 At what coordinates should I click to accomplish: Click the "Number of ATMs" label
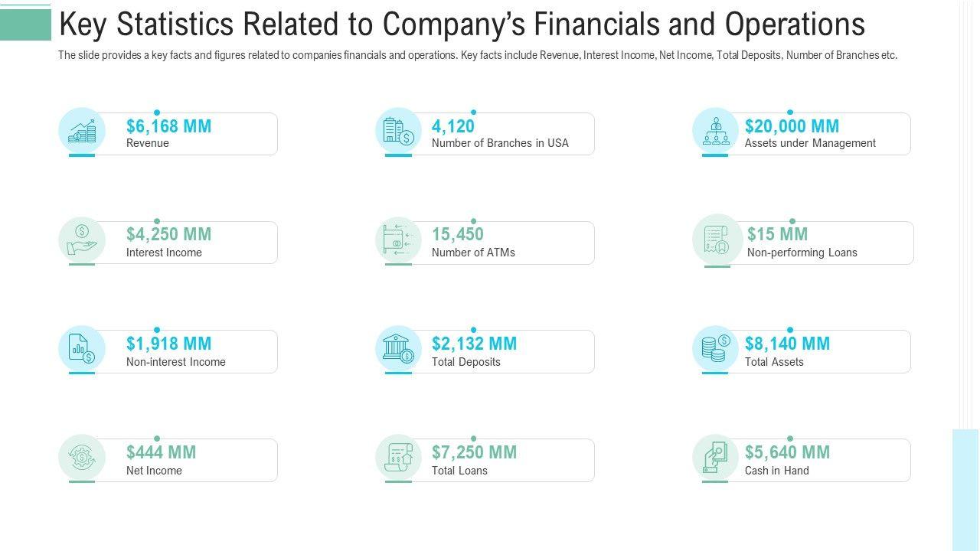[473, 253]
